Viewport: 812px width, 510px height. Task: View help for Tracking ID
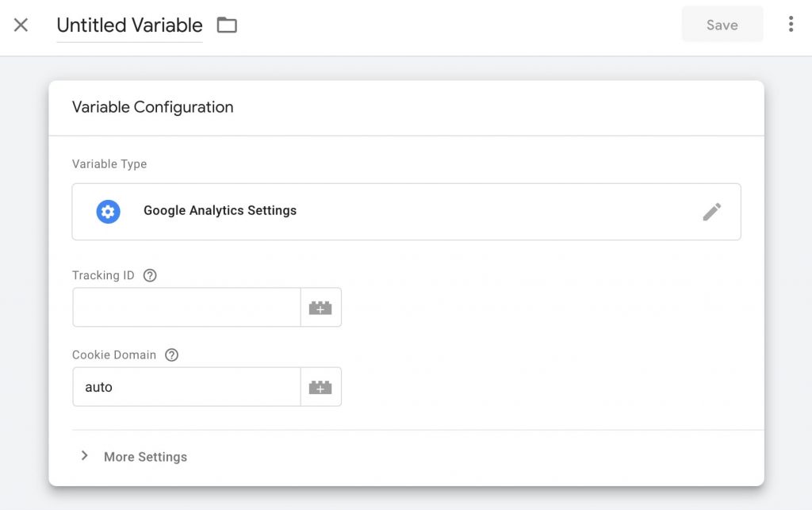pyautogui.click(x=150, y=275)
